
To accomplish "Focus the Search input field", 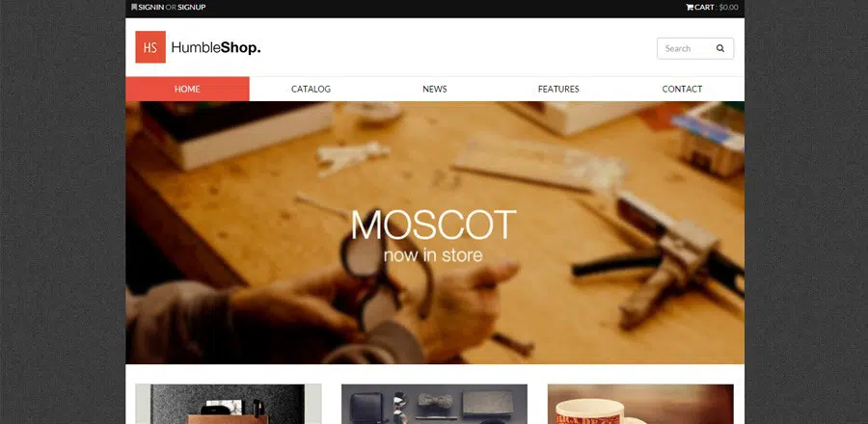I will tap(687, 48).
